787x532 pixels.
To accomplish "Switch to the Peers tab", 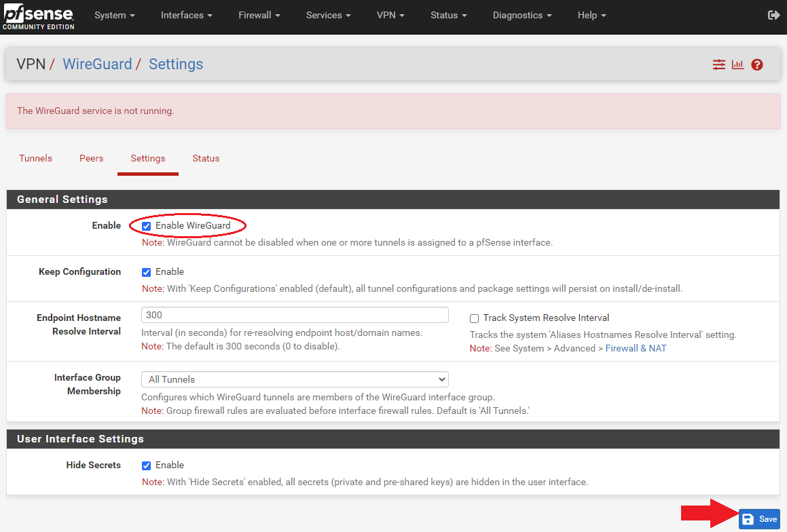I will coord(92,159).
